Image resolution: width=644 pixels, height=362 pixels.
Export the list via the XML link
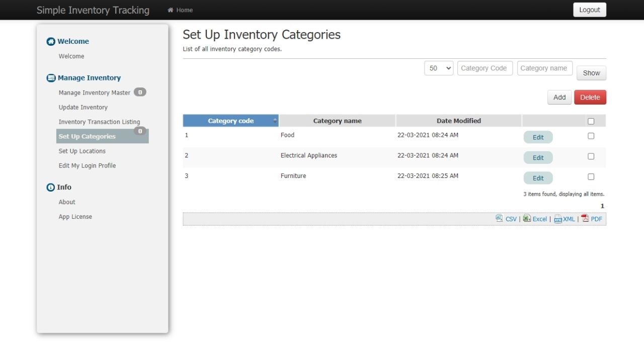point(569,219)
